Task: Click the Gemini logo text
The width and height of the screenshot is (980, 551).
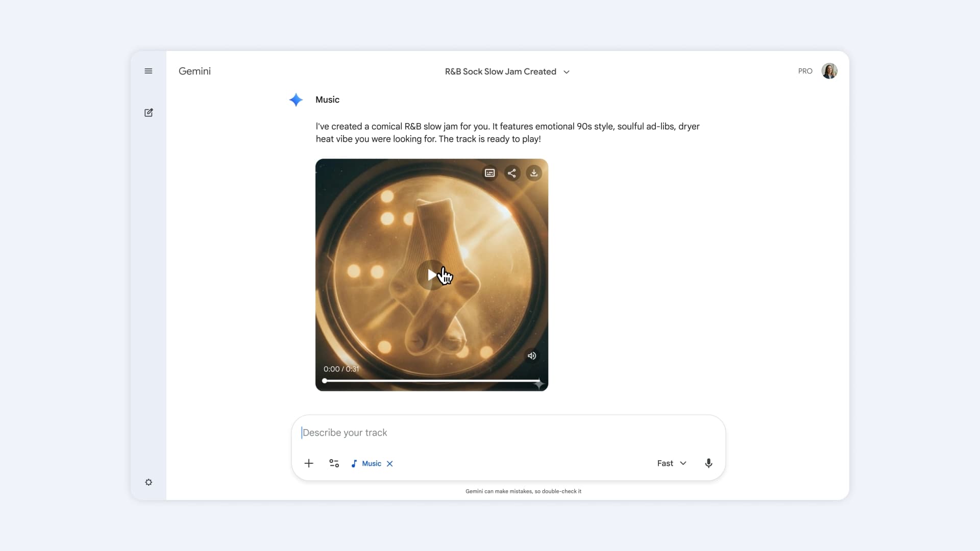Action: pos(194,71)
